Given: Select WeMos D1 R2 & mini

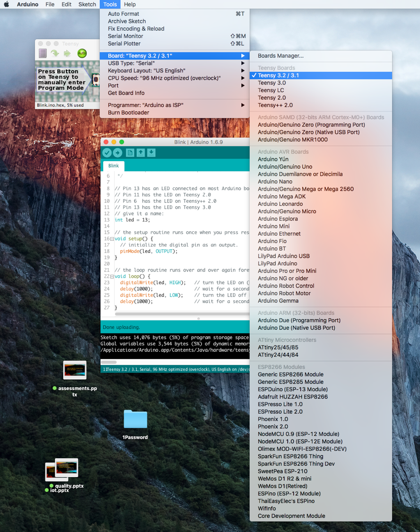Looking at the screenshot, I should pyautogui.click(x=321, y=479).
